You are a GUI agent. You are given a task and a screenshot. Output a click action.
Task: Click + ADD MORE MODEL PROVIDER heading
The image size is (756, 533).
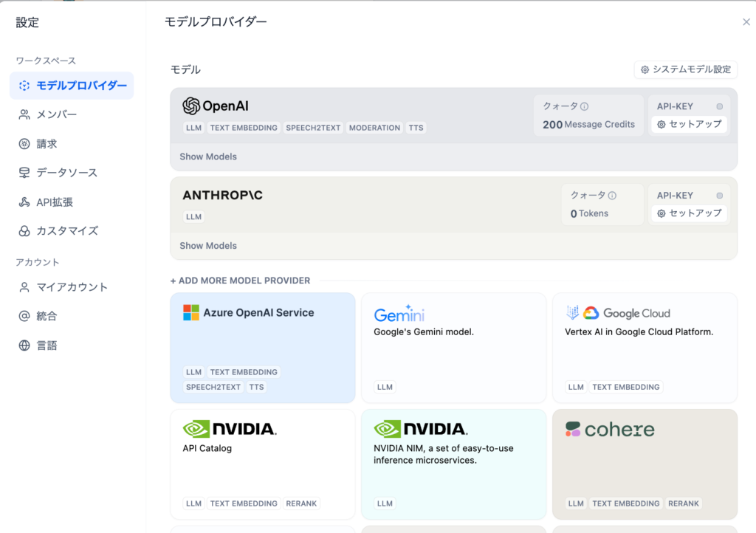pyautogui.click(x=240, y=281)
